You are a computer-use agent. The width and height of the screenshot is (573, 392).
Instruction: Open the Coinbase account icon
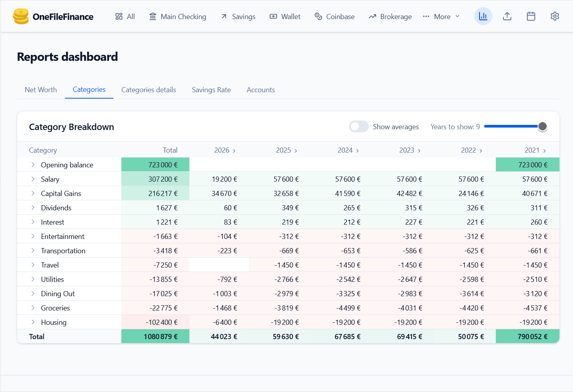tap(318, 16)
